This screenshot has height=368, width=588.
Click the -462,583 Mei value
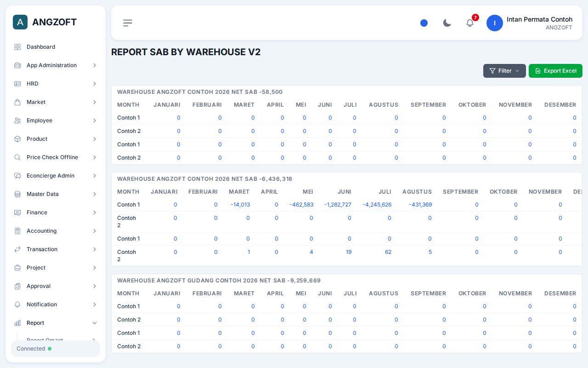click(x=301, y=205)
